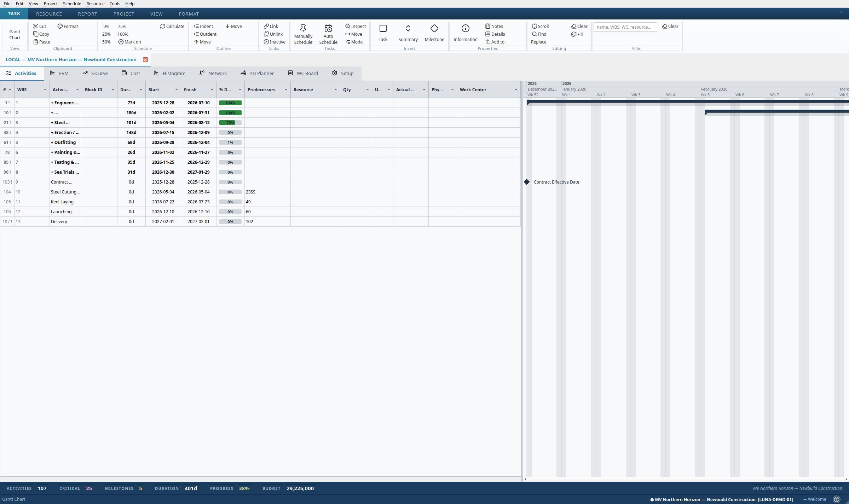Viewport: 849px width, 504px height.
Task: Open the Predecessors column filter dropdown
Action: [286, 89]
